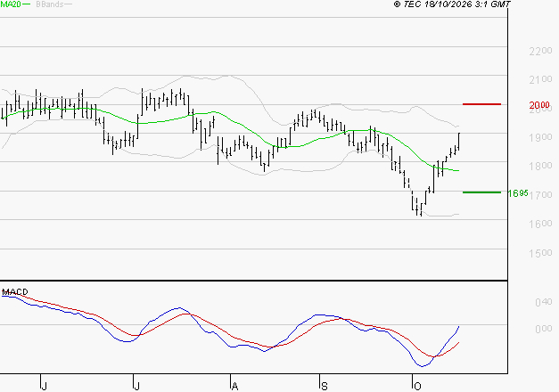Click the A month marker
Viewport: 559px width, 392px height.
pyautogui.click(x=234, y=387)
